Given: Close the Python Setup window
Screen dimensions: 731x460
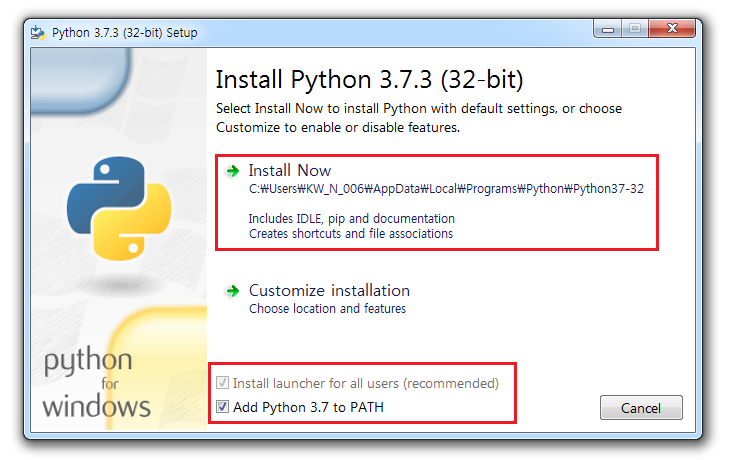Looking at the screenshot, I should click(672, 28).
